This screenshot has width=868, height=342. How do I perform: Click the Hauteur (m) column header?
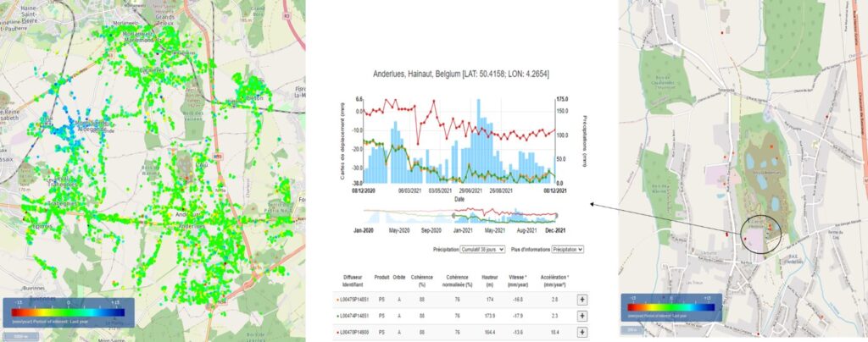(x=489, y=279)
